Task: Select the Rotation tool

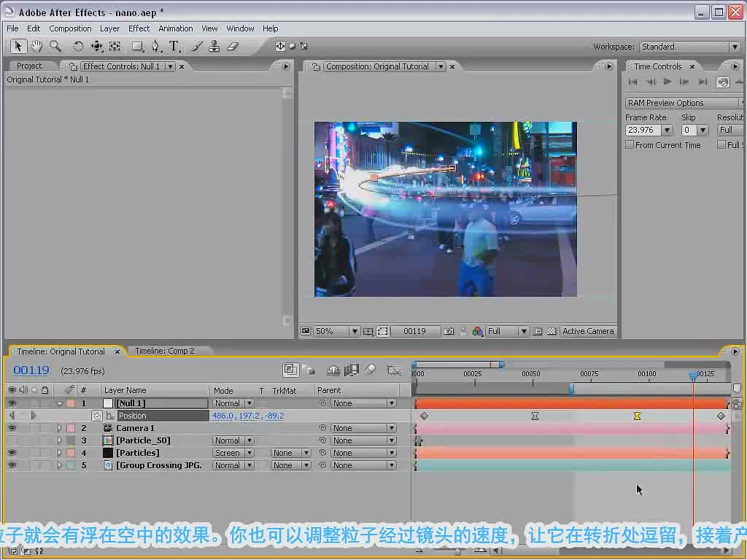Action: click(x=77, y=46)
